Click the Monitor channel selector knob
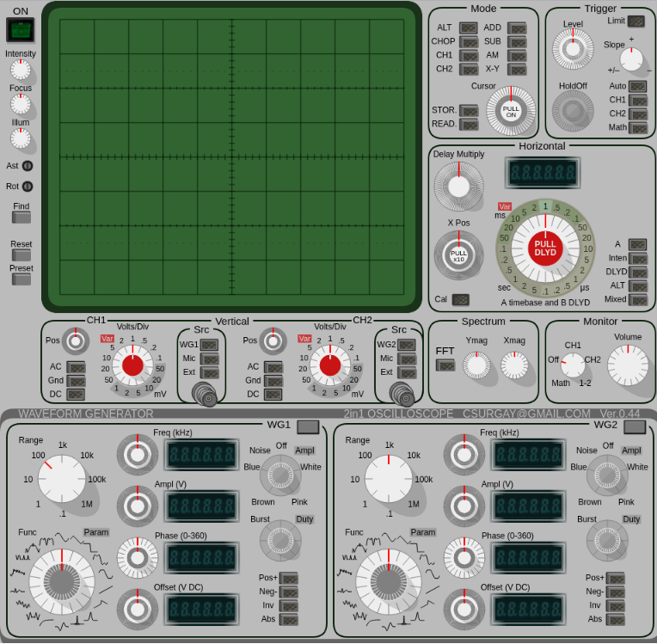 point(573,365)
